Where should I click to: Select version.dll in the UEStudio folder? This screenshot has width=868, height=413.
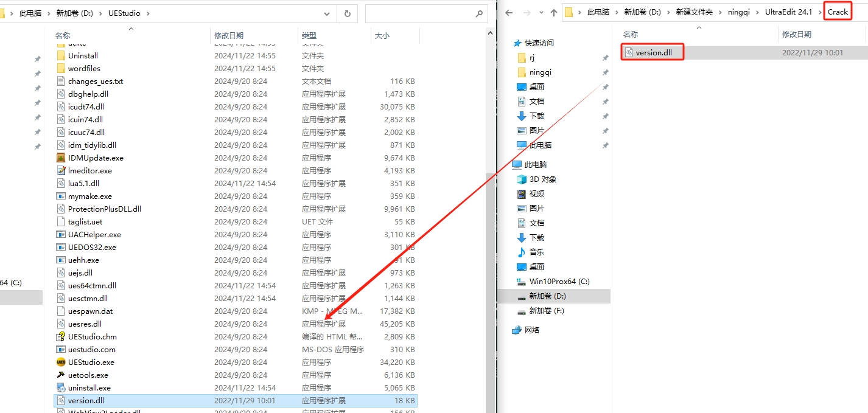pos(236,400)
